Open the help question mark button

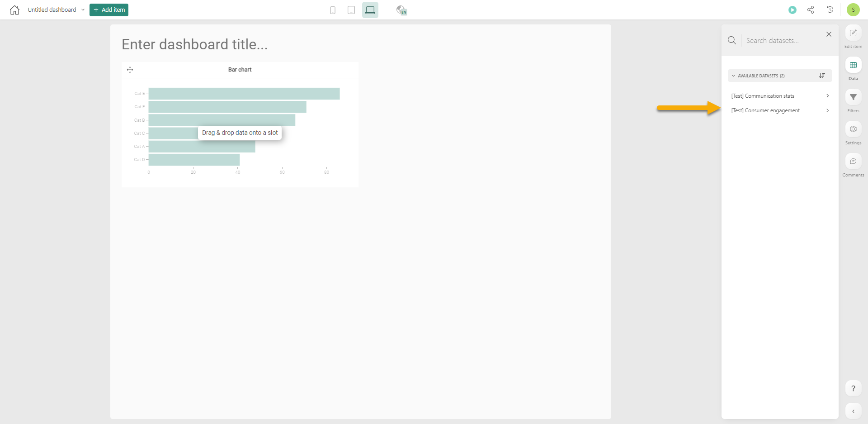(x=853, y=388)
